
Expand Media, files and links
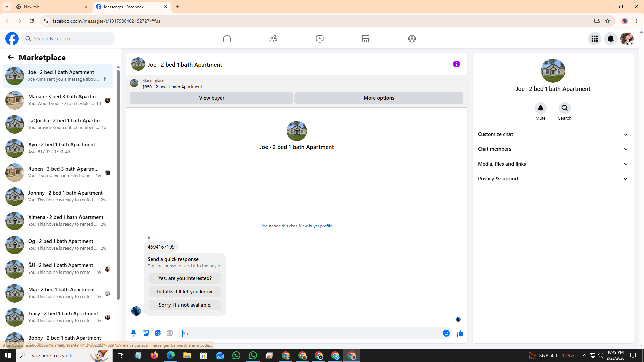(552, 164)
